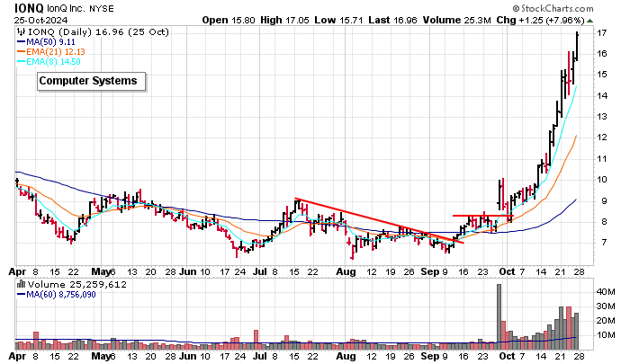Click the IONQ (Daily) 16.96 legend entry
Image resolution: width=630 pixels, height=364 pixels.
coord(98,32)
